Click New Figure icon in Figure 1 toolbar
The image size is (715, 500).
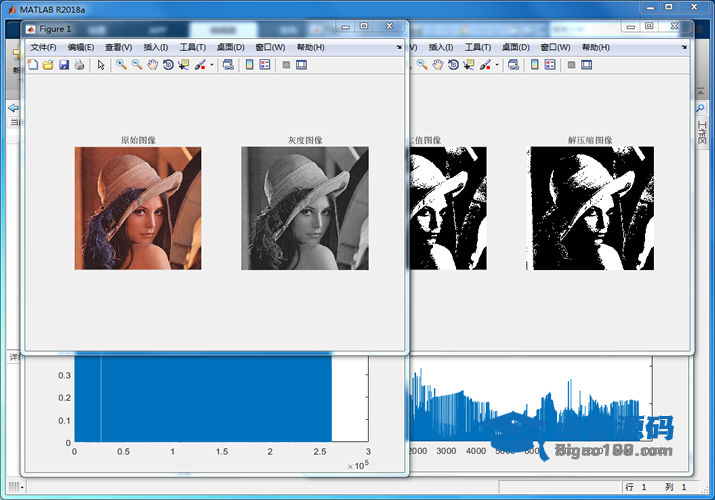coord(32,65)
